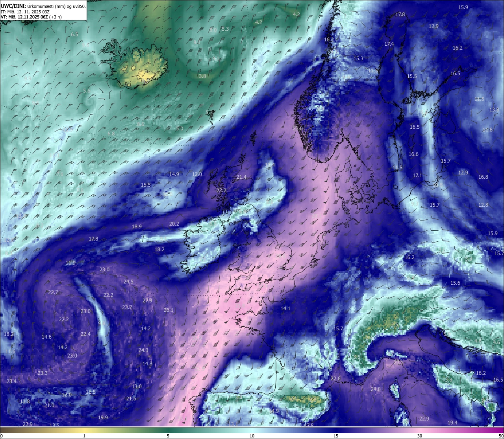Viewport: 504px width, 439px height.
Task: Click the colour scale label 50
Action: (501, 436)
